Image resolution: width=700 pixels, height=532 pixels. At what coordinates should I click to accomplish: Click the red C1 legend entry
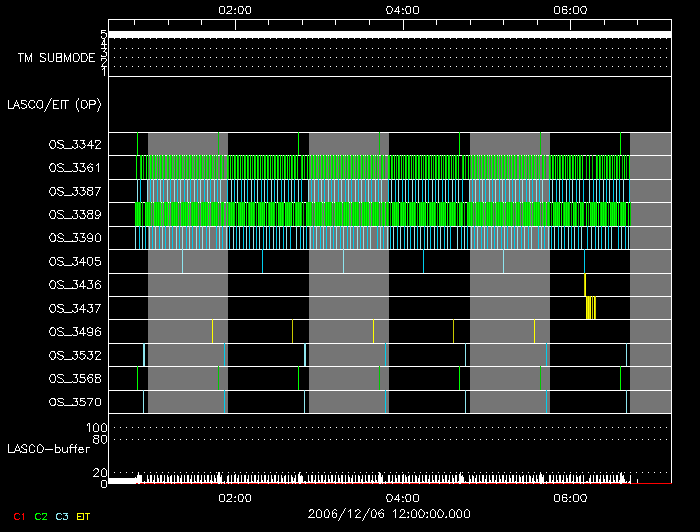click(18, 516)
